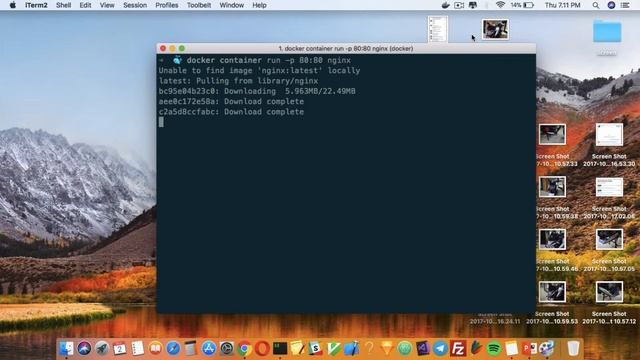Viewport: 640px width, 360px height.
Task: Open Sketch diamond icon in dock
Action: [x=387, y=348]
